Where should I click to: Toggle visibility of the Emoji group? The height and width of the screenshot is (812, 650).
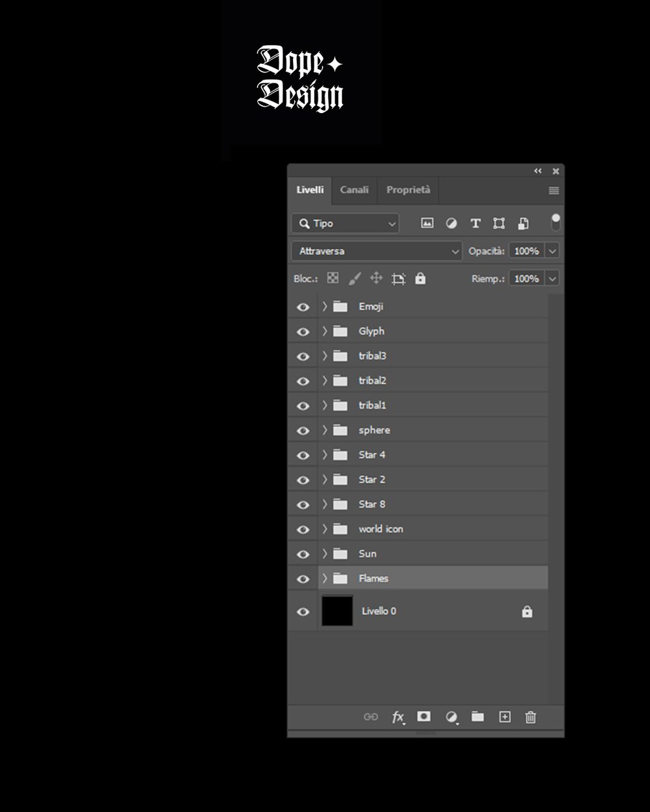pyautogui.click(x=303, y=307)
